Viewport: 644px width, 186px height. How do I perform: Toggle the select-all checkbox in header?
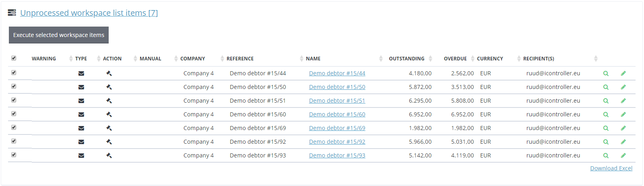(x=14, y=58)
